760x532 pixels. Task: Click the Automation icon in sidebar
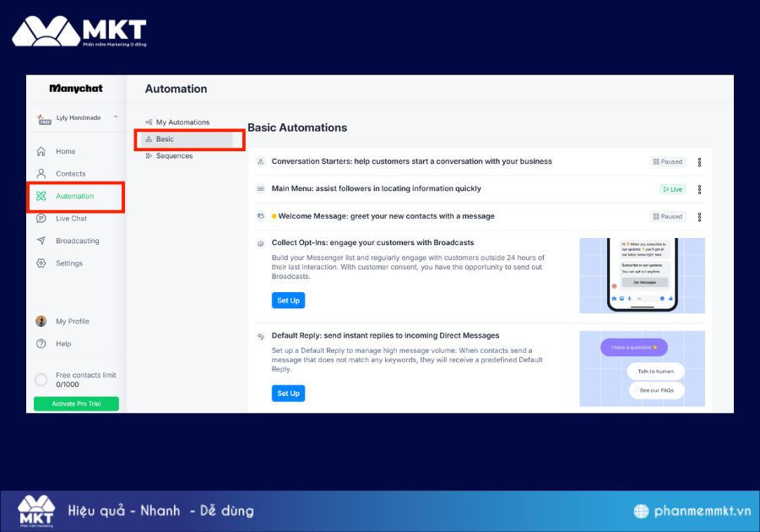41,196
